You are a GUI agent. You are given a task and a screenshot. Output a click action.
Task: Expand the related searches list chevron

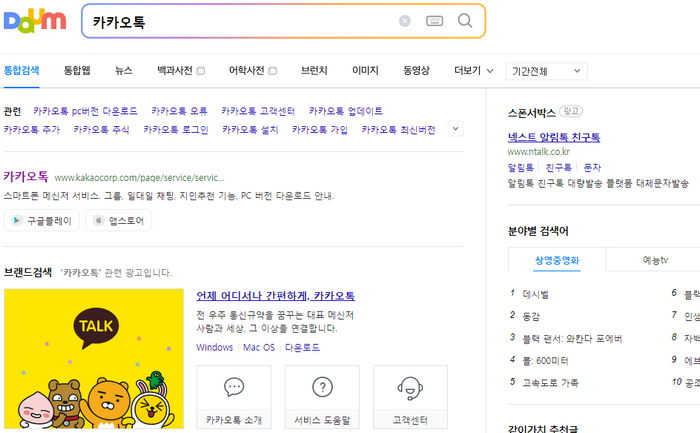point(455,129)
